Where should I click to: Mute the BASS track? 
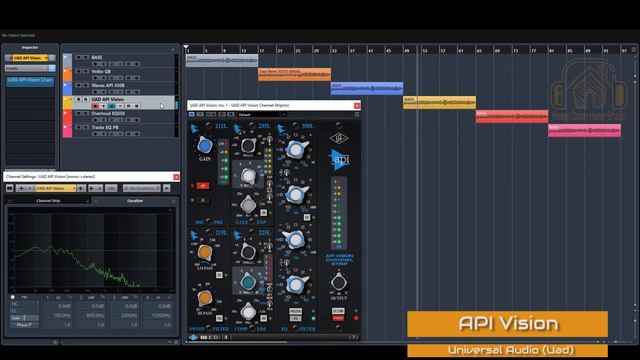click(x=78, y=58)
